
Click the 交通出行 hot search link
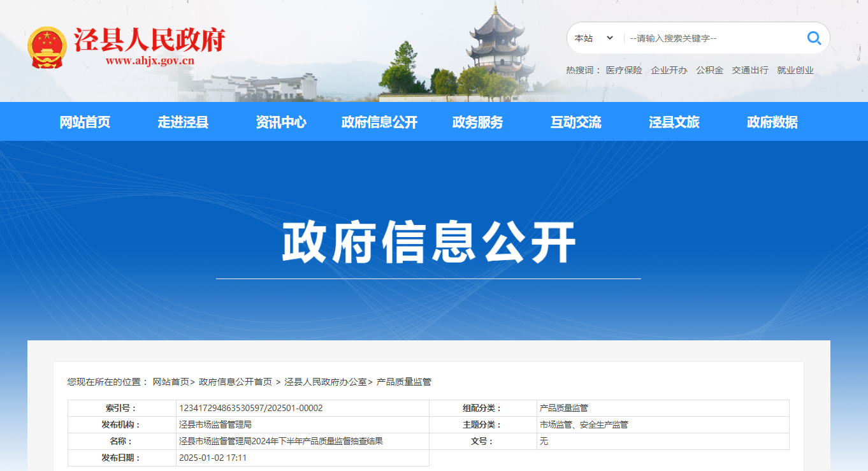coord(749,71)
